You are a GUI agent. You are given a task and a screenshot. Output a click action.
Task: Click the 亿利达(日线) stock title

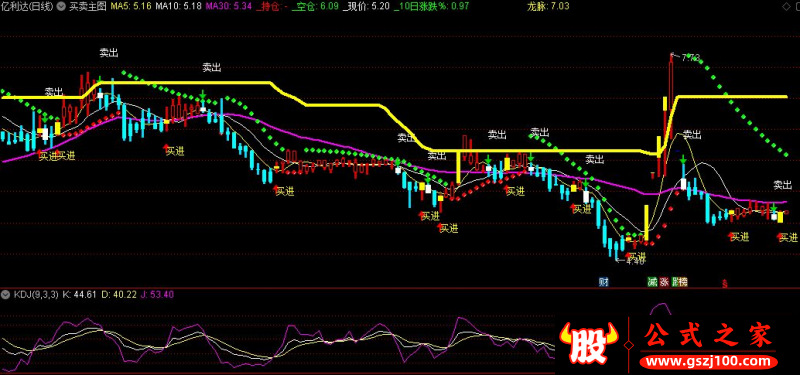click(x=28, y=7)
